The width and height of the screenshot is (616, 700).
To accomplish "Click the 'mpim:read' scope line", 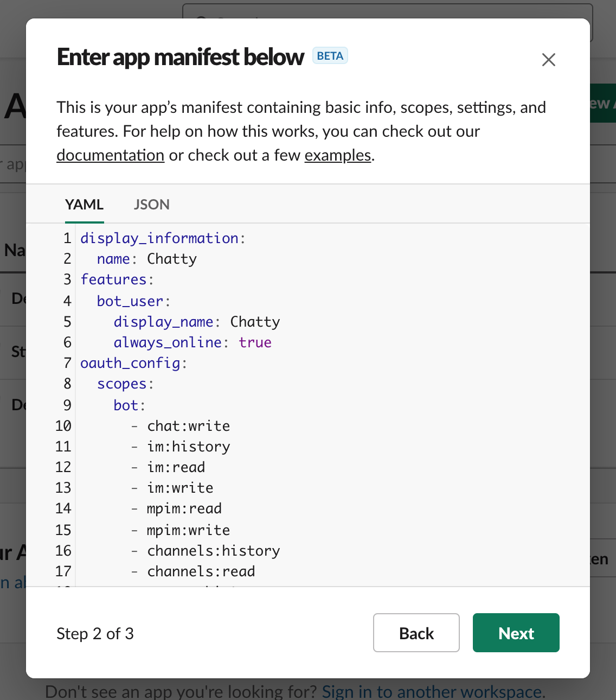I will click(176, 508).
